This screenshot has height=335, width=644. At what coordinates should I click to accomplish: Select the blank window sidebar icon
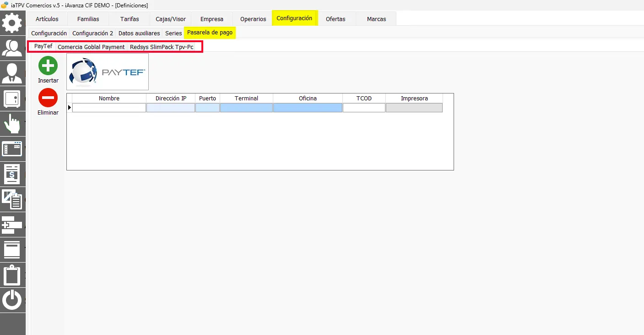click(12, 250)
